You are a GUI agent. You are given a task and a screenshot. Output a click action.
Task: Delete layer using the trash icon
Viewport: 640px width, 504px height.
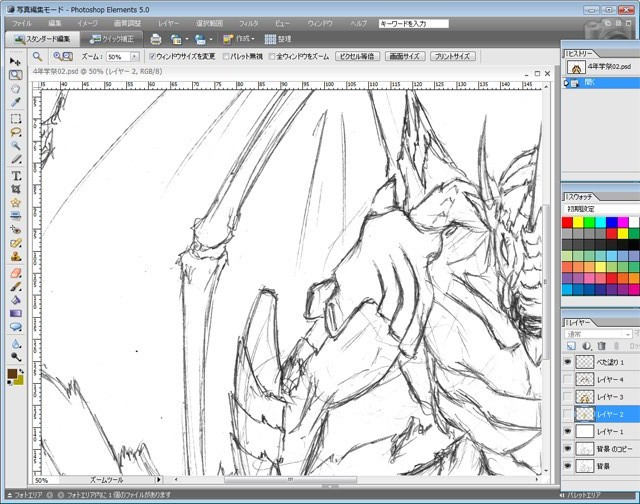click(x=603, y=346)
